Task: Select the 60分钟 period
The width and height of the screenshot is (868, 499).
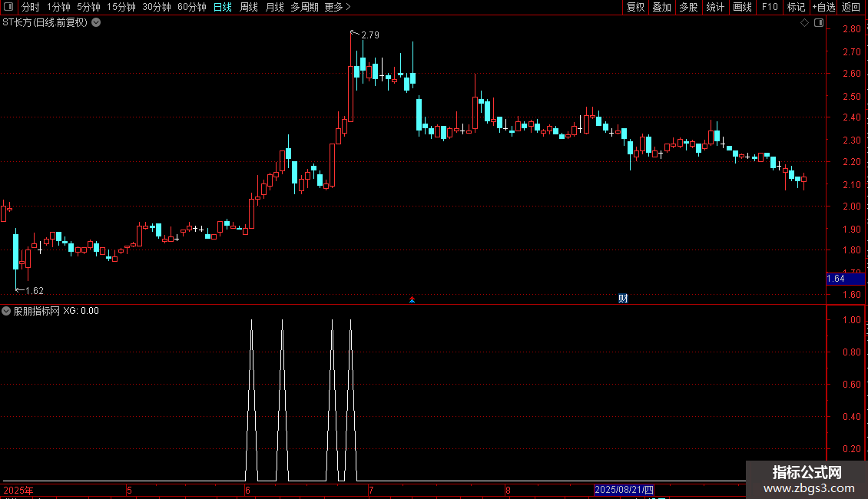Action: point(192,7)
